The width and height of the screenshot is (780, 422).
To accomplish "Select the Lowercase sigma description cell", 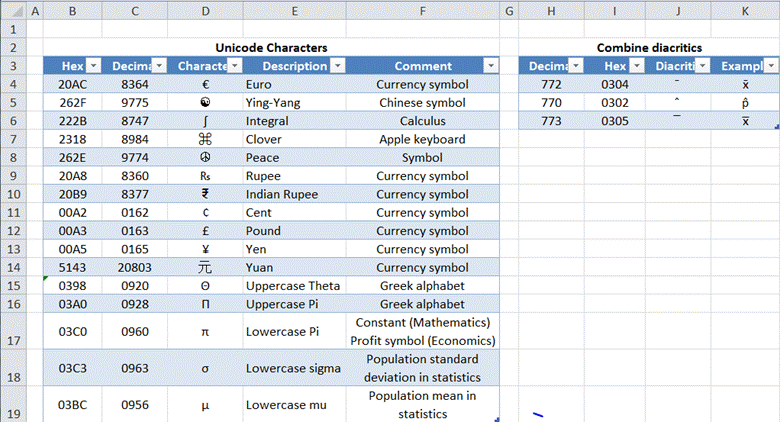I will (293, 368).
